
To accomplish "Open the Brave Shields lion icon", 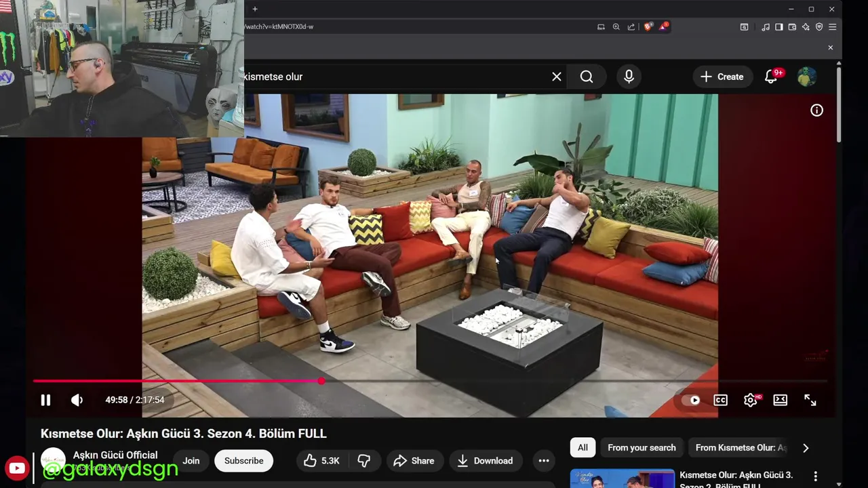I will [648, 26].
